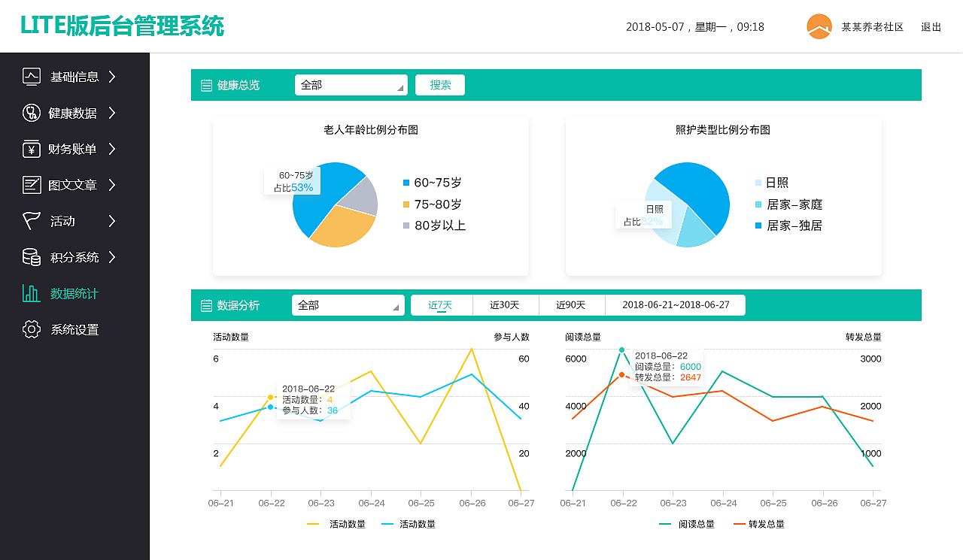Screen dimensions: 963x560
Task: Expand the 积分系统 chevron
Action: pos(112,257)
